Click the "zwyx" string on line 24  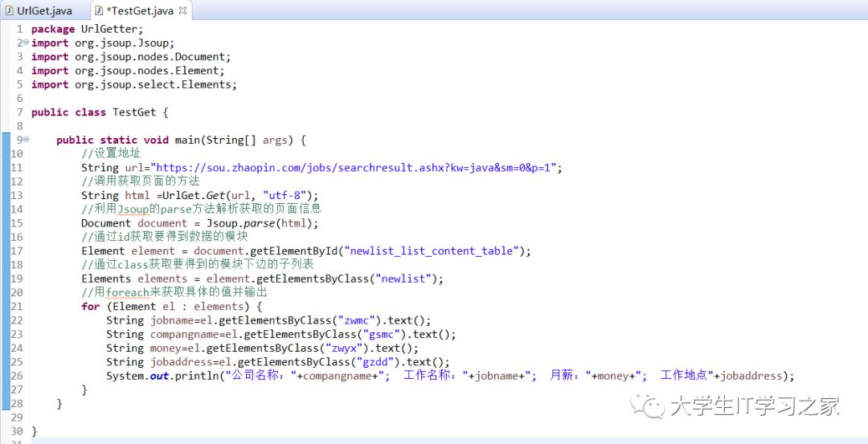(346, 348)
